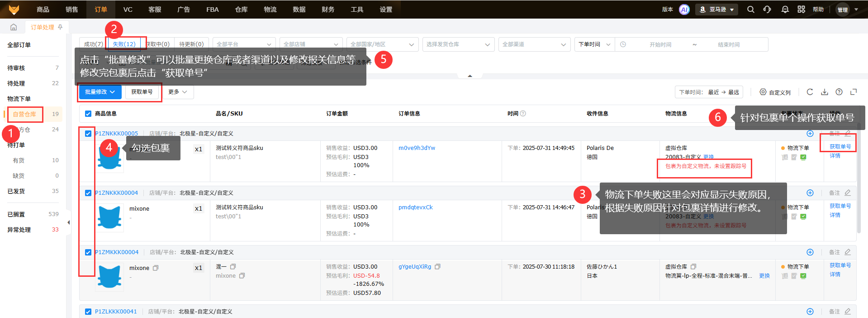Toggle the select-all checkbox in table header

click(88, 114)
